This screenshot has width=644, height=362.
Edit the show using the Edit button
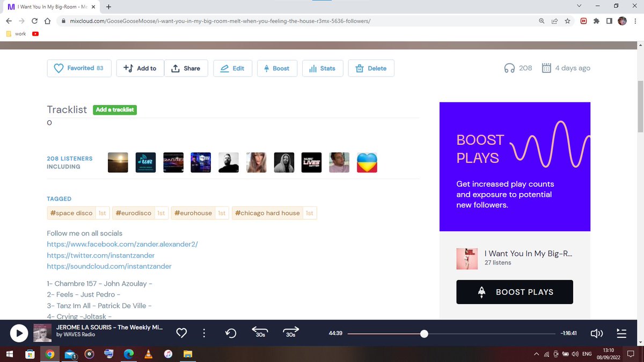[x=232, y=68]
